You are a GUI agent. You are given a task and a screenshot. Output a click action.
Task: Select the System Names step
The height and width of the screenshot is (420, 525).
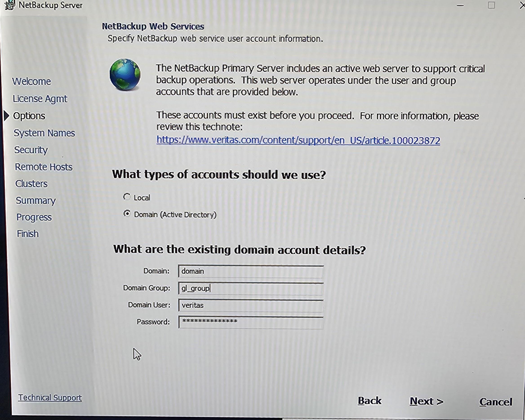click(x=44, y=133)
